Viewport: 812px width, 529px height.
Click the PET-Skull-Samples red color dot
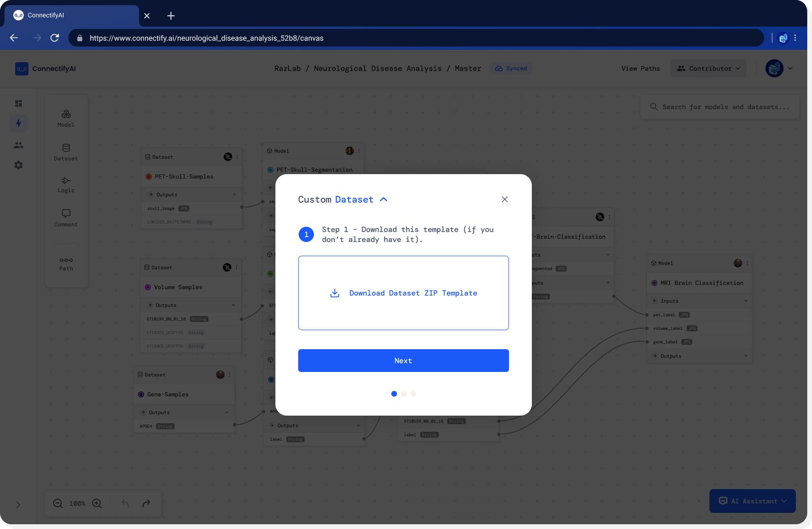click(x=149, y=176)
